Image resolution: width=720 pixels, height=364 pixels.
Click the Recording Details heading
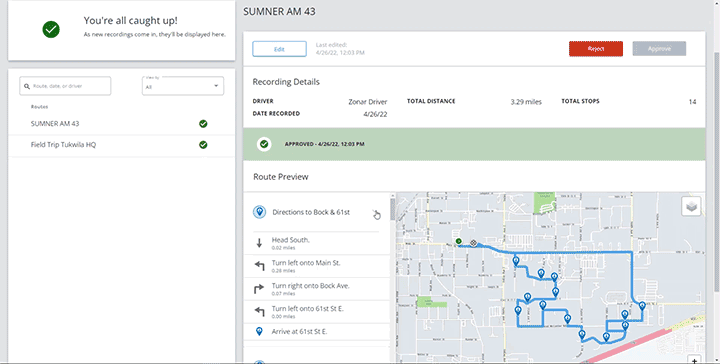(x=286, y=82)
